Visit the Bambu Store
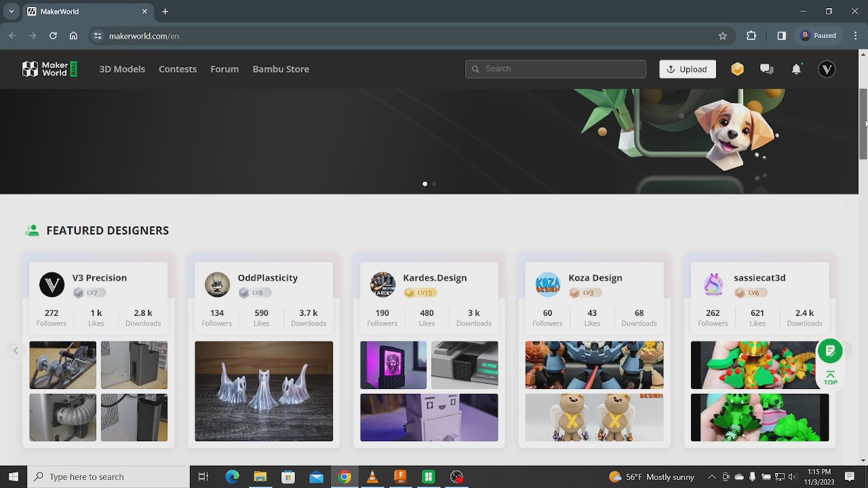 click(281, 69)
